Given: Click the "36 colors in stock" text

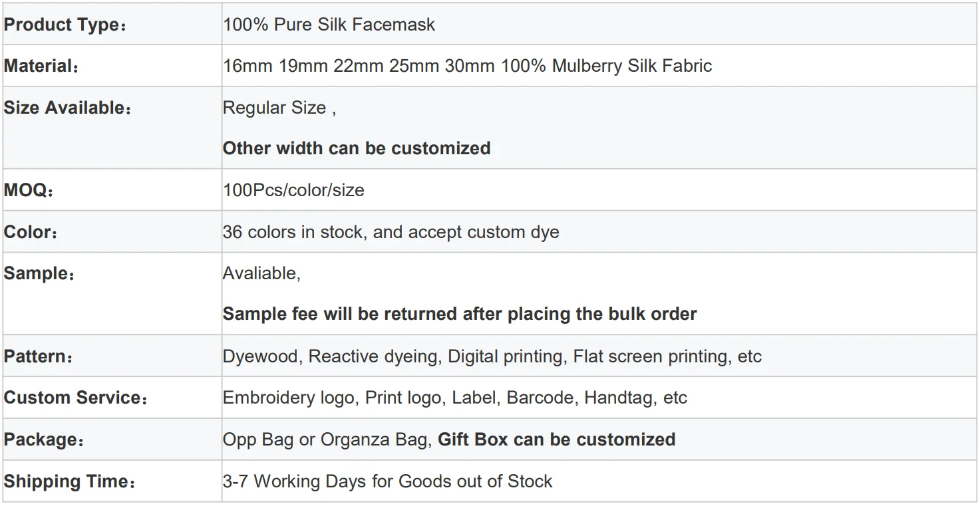Looking at the screenshot, I should pyautogui.click(x=295, y=232).
